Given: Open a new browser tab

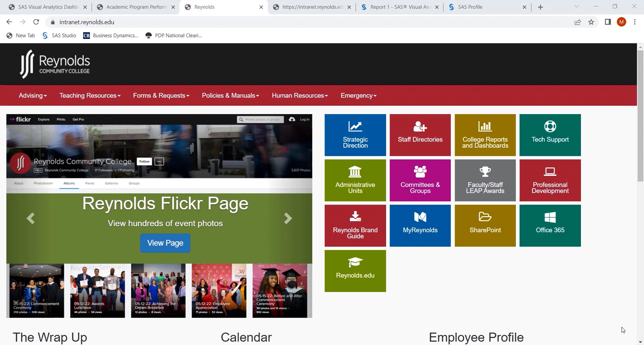Looking at the screenshot, I should click(x=540, y=7).
